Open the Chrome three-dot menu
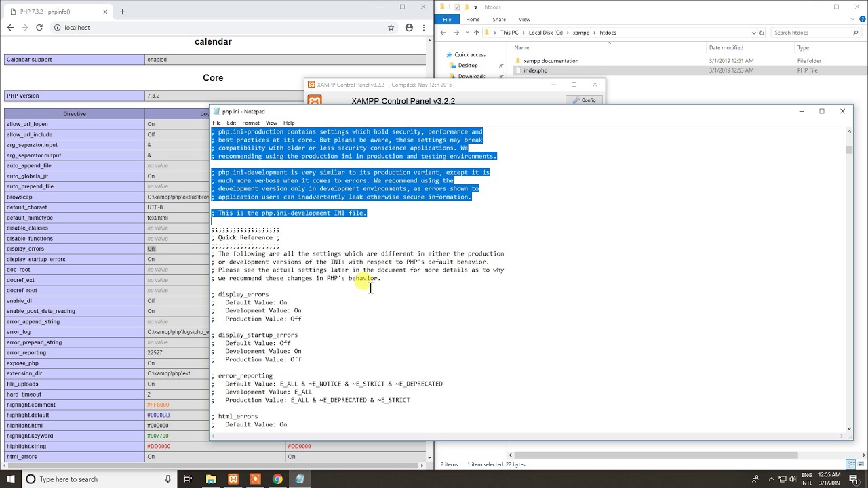The image size is (868, 488). click(423, 28)
